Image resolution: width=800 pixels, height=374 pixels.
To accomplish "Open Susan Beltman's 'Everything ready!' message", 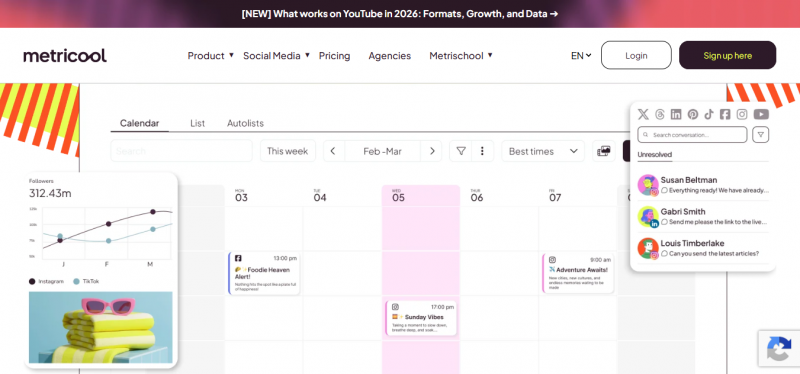I will [x=715, y=190].
